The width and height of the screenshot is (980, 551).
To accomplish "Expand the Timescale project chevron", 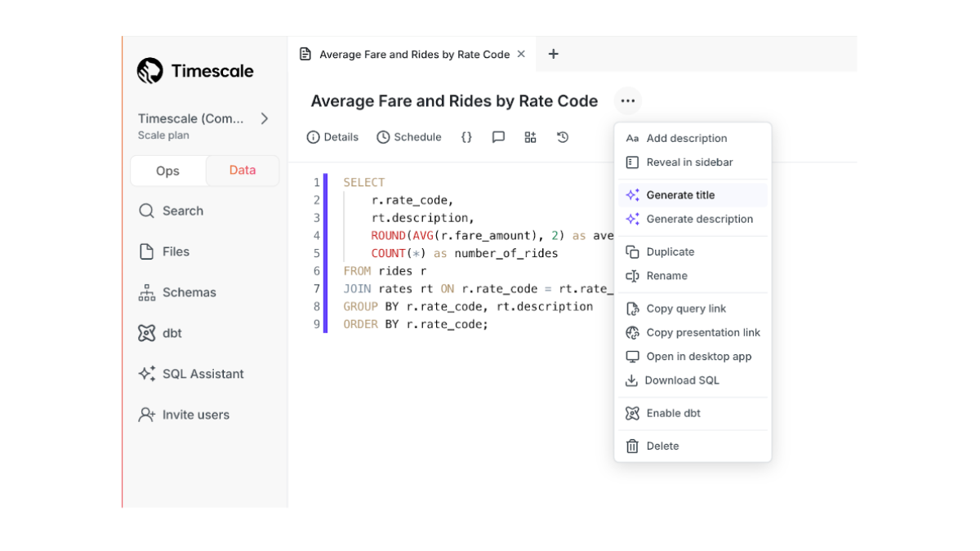I will (x=264, y=118).
